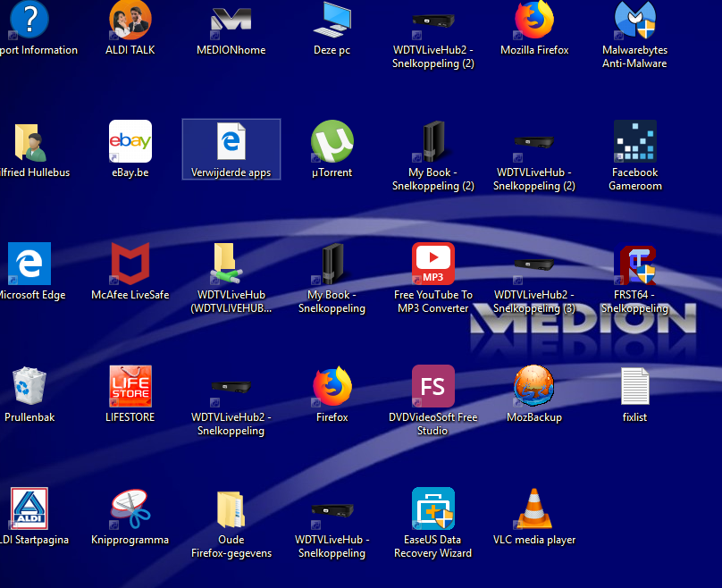The image size is (722, 588).
Task: Launch µTorrent desktop icon
Action: point(332,141)
